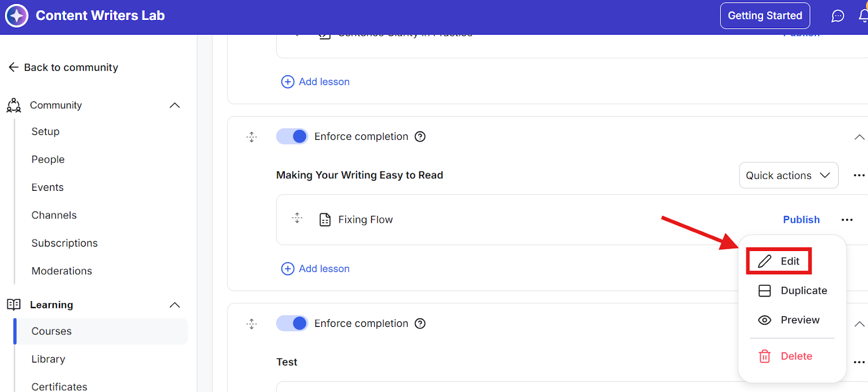Click the Content Writers Lab title
The image size is (868, 392).
point(100,16)
